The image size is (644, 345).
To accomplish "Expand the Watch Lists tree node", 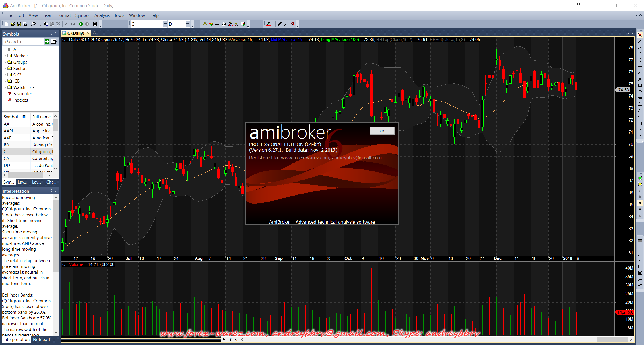I will (x=5, y=87).
